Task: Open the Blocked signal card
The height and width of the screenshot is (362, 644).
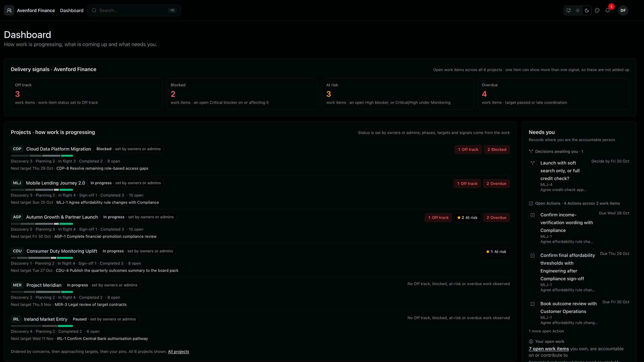Action: pos(242,94)
